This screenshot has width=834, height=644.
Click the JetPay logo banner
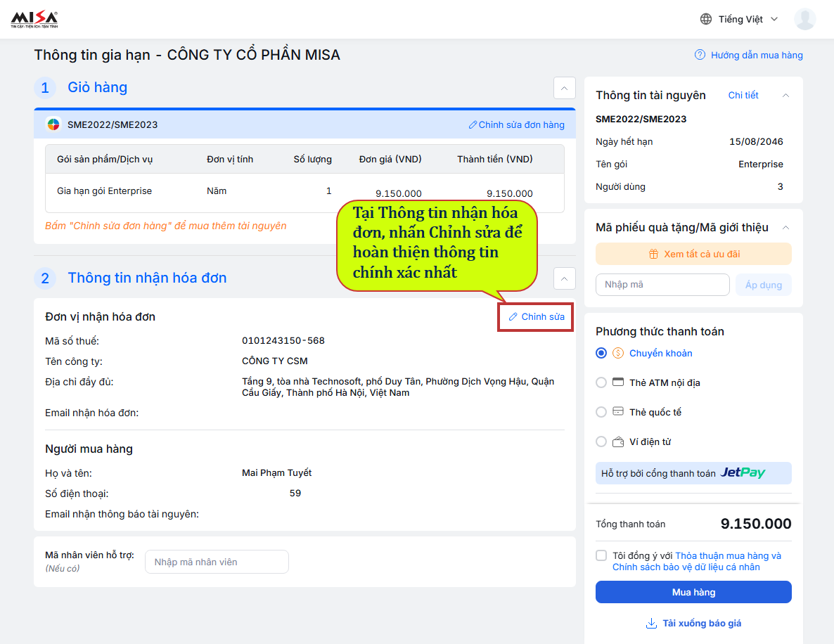pos(693,473)
